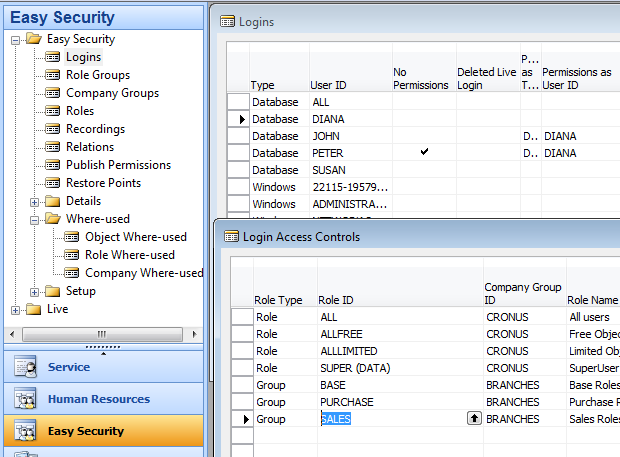This screenshot has height=457, width=620.
Task: Open the Publish Permissions icon
Action: click(53, 165)
